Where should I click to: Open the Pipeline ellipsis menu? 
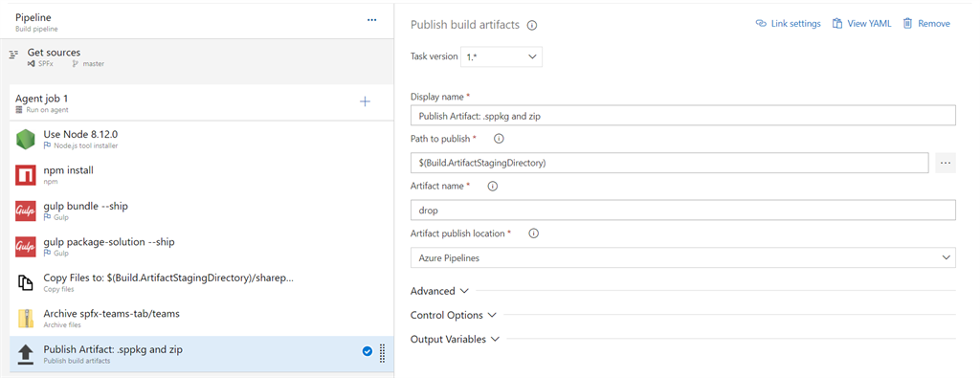tap(372, 20)
